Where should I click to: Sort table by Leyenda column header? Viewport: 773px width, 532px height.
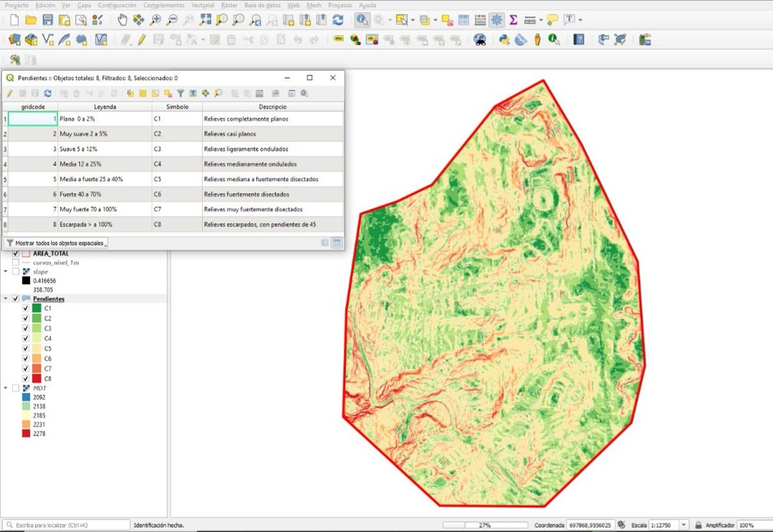click(105, 106)
